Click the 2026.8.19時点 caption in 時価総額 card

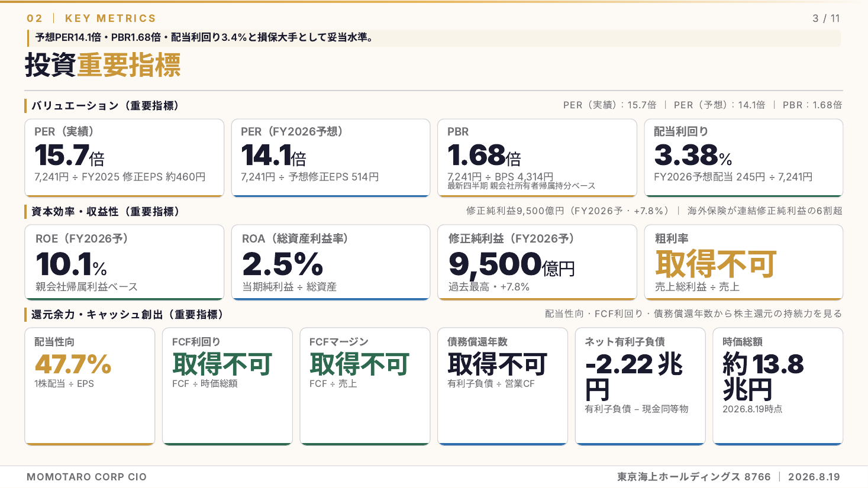click(x=752, y=409)
